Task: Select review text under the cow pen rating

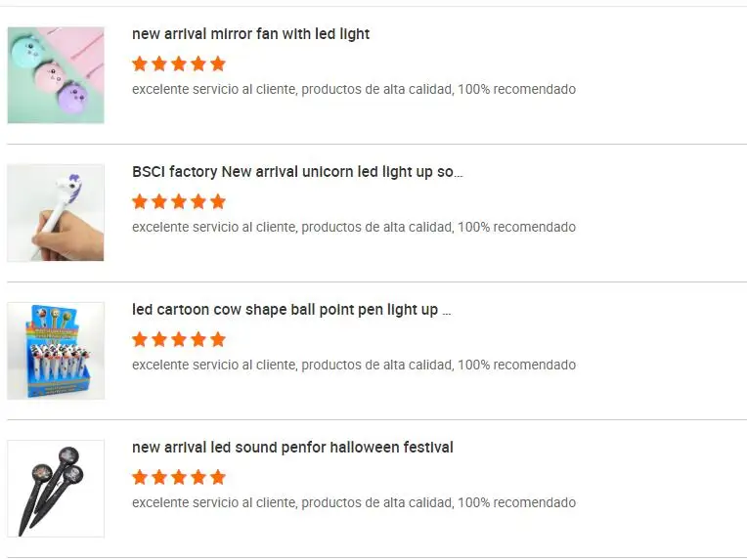Action: (353, 366)
